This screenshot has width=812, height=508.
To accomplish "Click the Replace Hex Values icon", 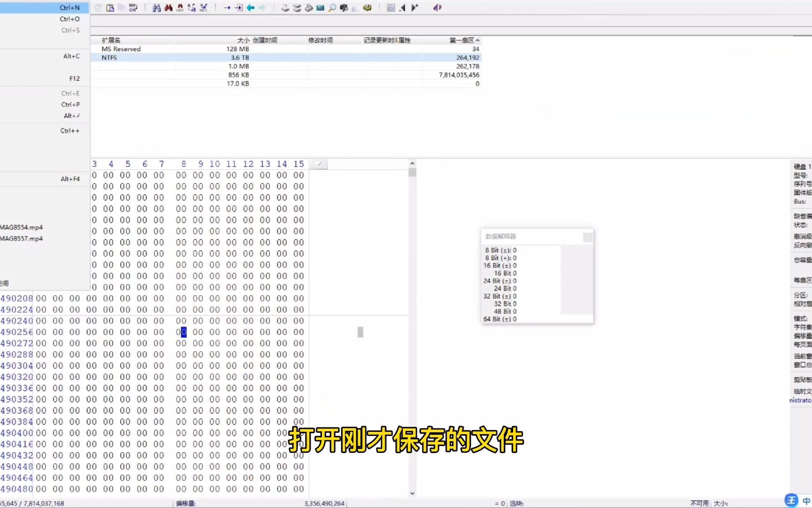I will (203, 8).
